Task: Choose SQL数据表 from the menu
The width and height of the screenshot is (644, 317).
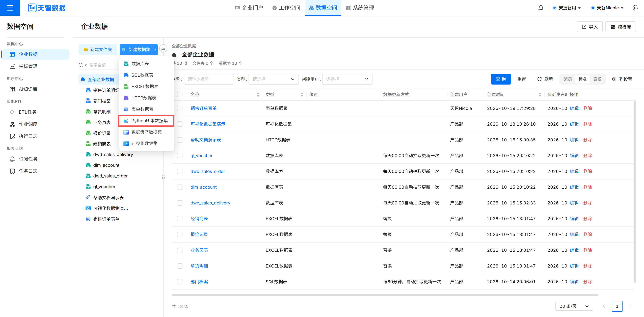Action: 146,75
